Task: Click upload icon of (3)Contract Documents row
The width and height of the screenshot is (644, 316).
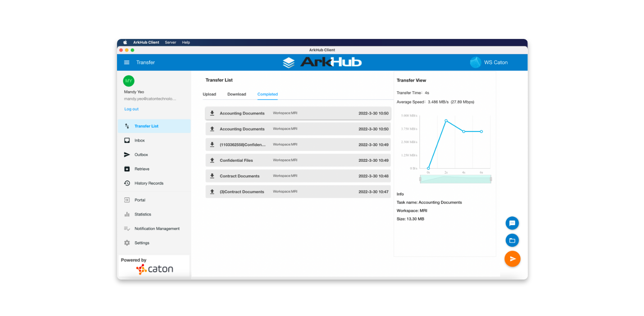Action: point(212,192)
